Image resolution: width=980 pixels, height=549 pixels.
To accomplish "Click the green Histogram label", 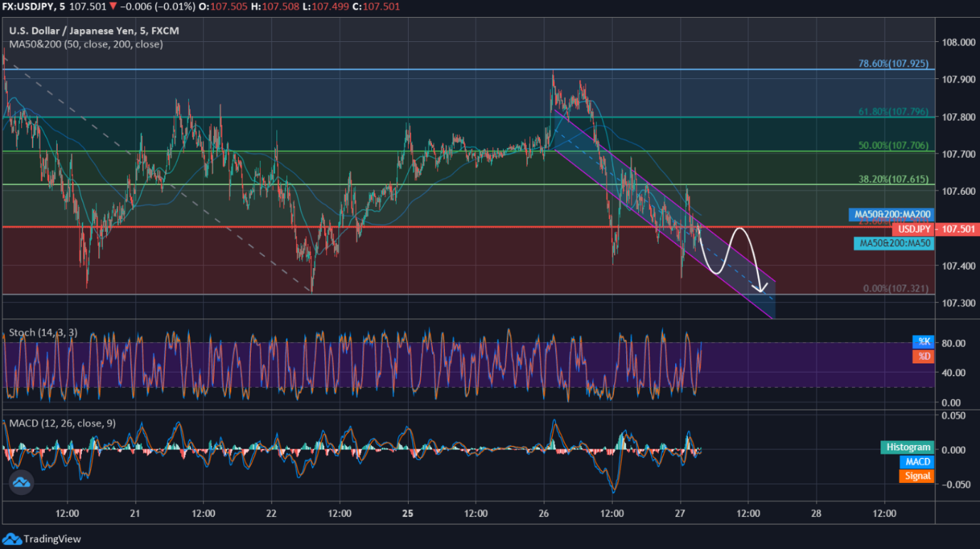I will 908,447.
